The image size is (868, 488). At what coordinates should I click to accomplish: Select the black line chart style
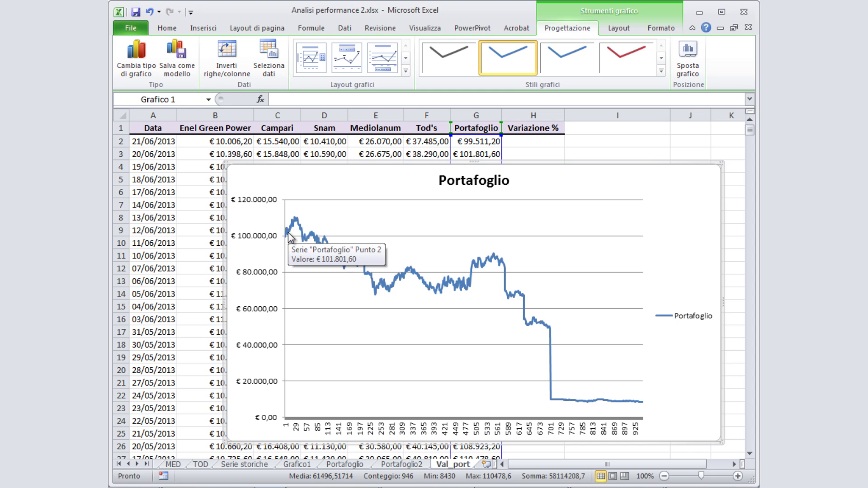[448, 58]
